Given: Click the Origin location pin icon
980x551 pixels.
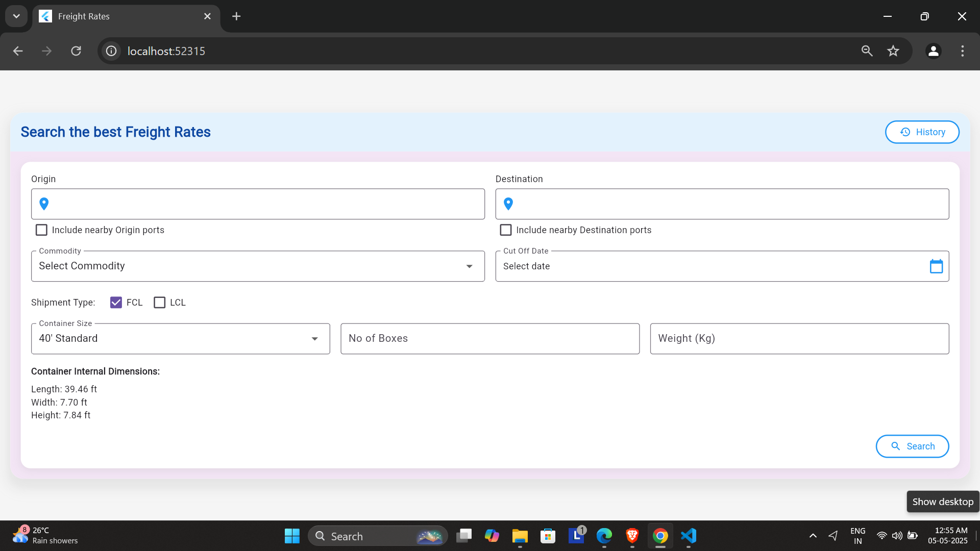Looking at the screenshot, I should coord(44,204).
